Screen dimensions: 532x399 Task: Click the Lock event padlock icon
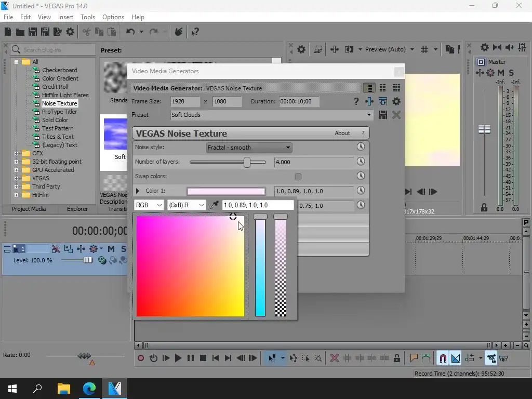[396, 358]
